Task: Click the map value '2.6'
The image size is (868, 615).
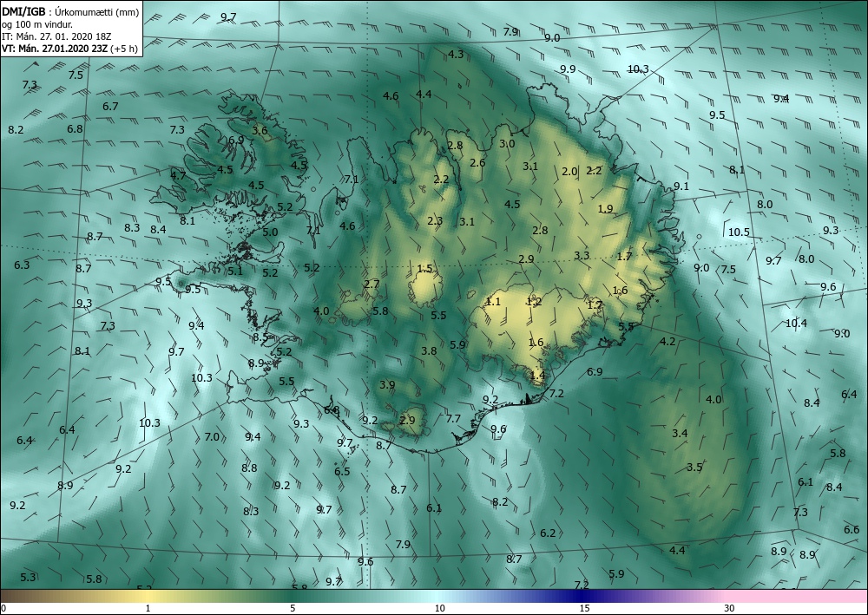Action: (x=477, y=162)
